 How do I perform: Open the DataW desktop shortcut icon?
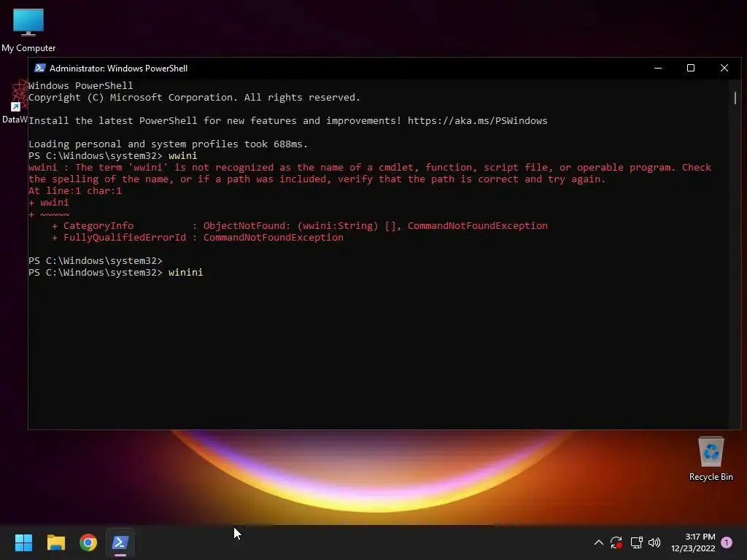[15, 101]
